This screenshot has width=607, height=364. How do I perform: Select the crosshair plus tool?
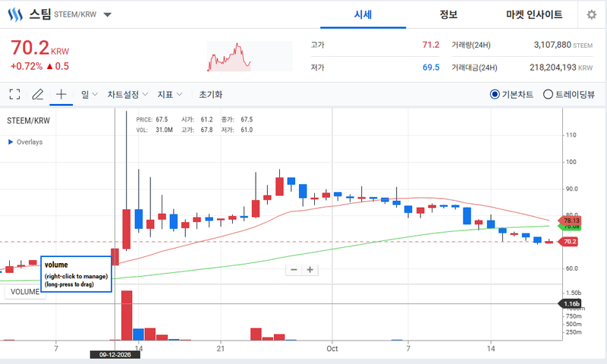61,94
